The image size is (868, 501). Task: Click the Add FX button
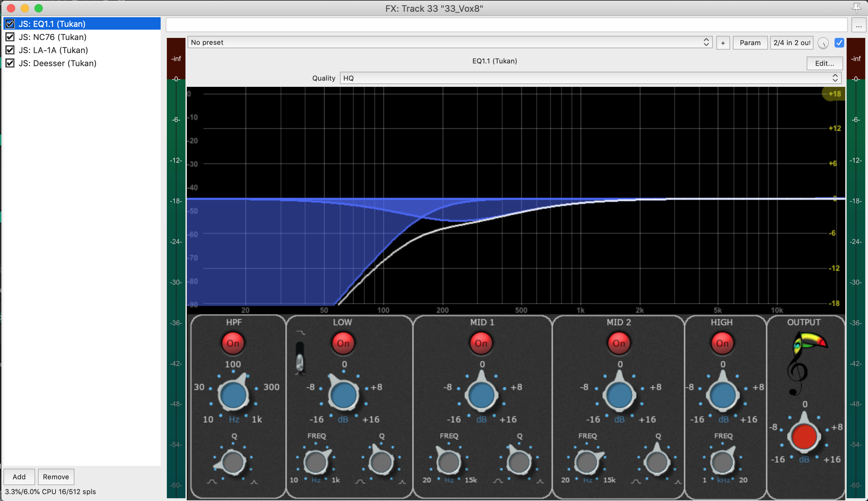coord(19,477)
